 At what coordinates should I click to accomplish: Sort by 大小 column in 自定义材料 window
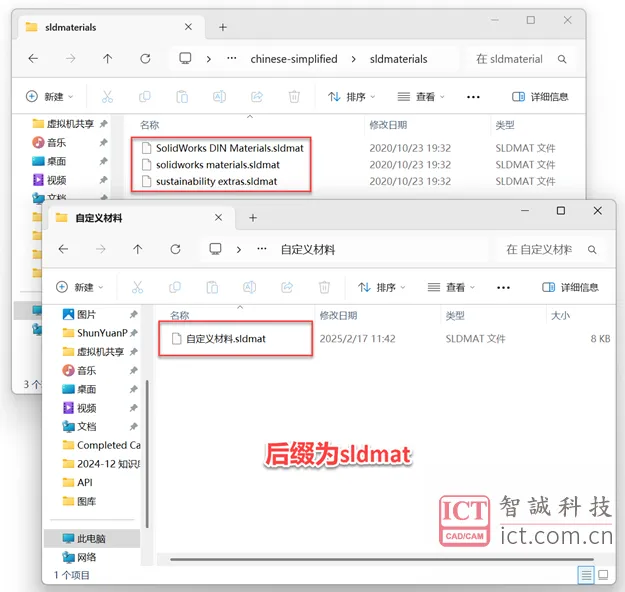click(560, 315)
